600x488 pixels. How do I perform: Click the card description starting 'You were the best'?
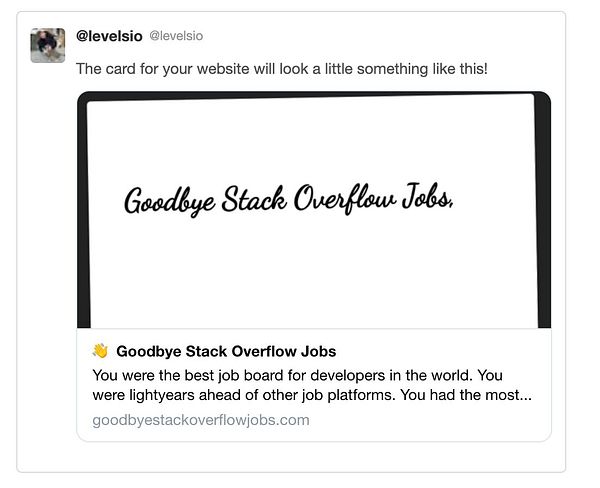[x=312, y=385]
